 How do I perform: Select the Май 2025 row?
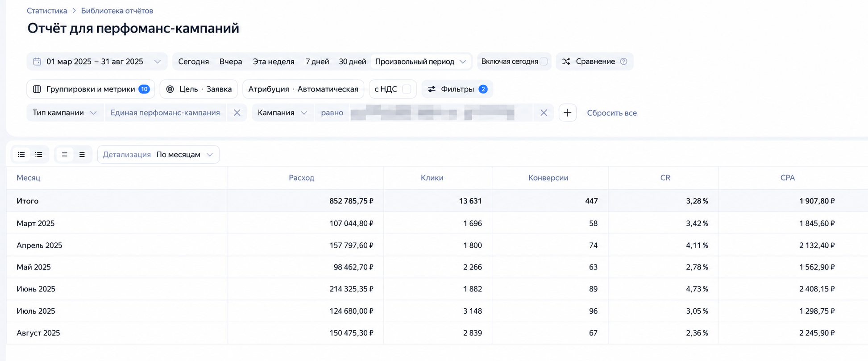pos(437,267)
